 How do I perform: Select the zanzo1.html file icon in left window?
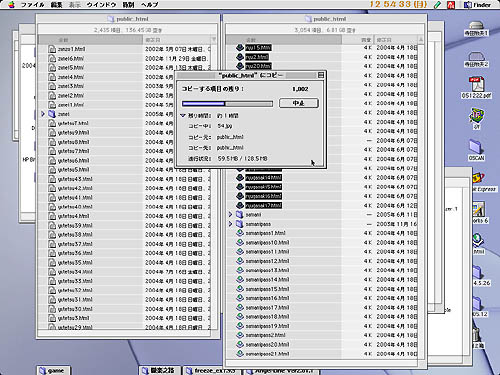(52, 49)
